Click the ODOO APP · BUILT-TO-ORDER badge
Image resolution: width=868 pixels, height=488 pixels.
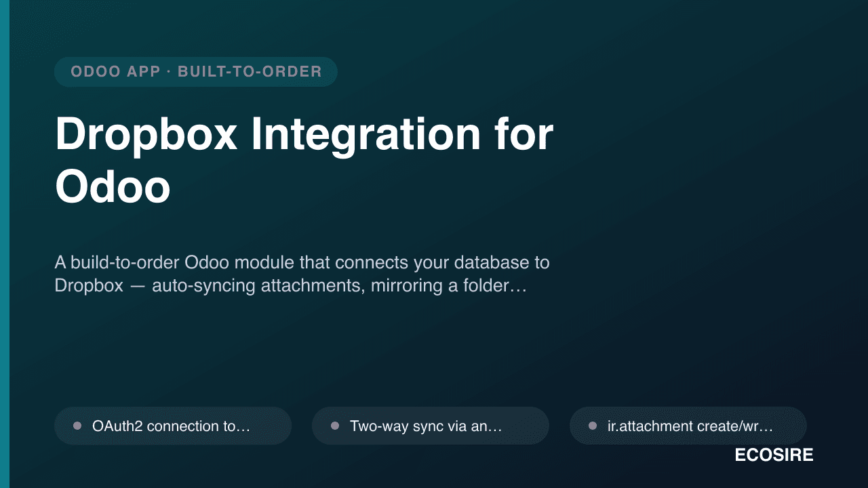pyautogui.click(x=196, y=72)
